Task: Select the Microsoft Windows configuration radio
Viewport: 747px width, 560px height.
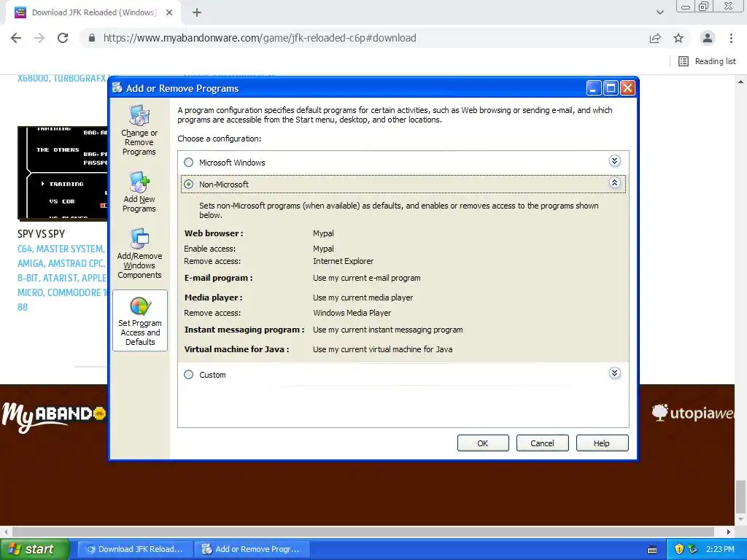Action: [189, 163]
